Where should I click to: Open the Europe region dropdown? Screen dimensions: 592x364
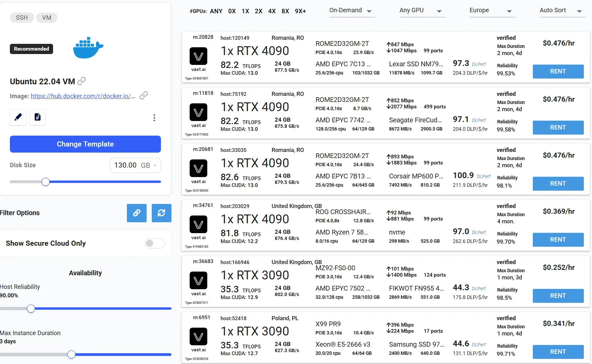click(492, 11)
